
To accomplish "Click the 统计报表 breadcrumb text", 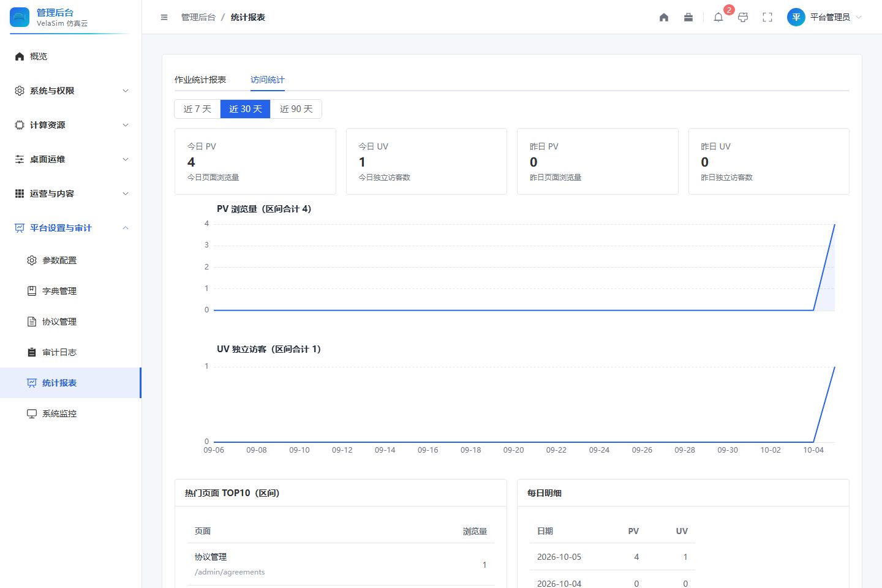I will tap(248, 17).
